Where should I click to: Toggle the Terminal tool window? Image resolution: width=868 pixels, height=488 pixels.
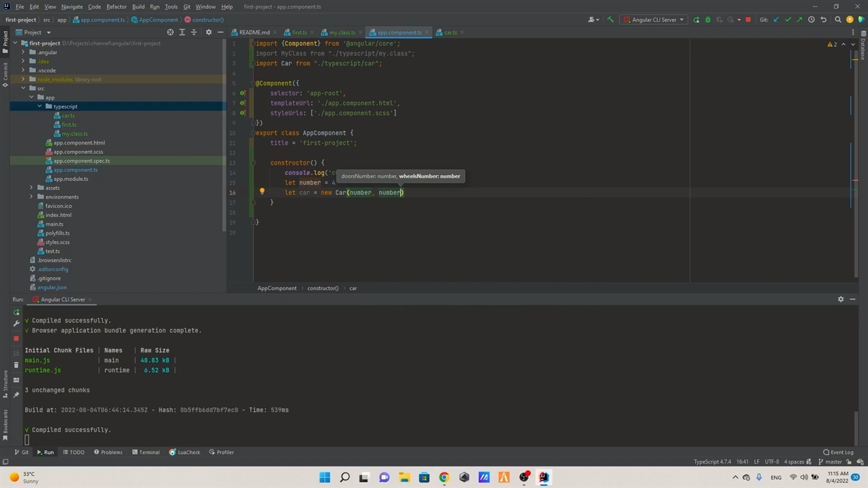pos(145,452)
